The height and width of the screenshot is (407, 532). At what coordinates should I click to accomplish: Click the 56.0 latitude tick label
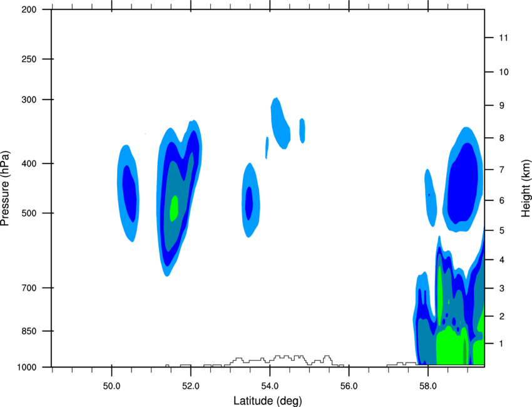[349, 386]
